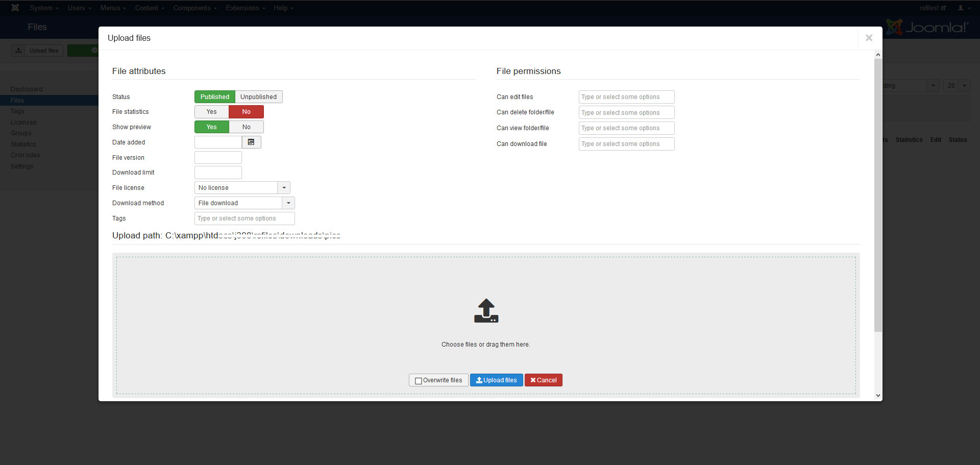Open the Components menu

point(195,8)
